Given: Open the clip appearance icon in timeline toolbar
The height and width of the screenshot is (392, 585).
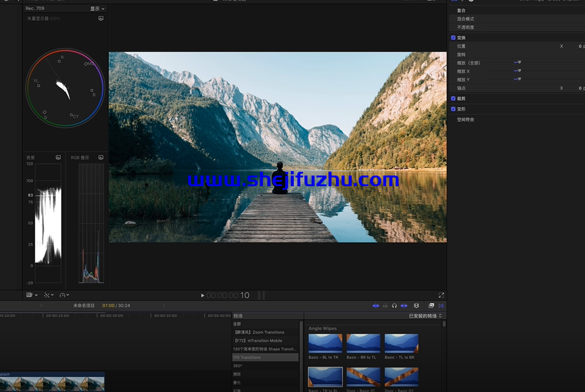Looking at the screenshot, I should (x=416, y=306).
